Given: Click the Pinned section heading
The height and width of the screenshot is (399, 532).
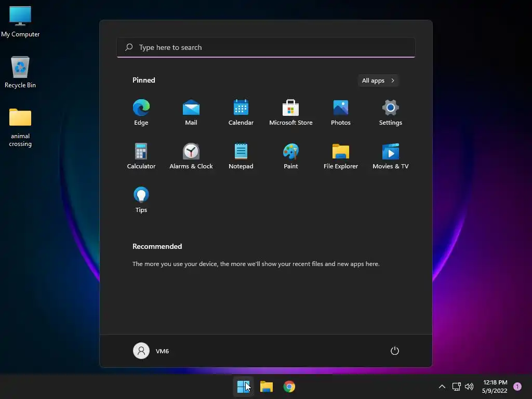Looking at the screenshot, I should pos(143,80).
